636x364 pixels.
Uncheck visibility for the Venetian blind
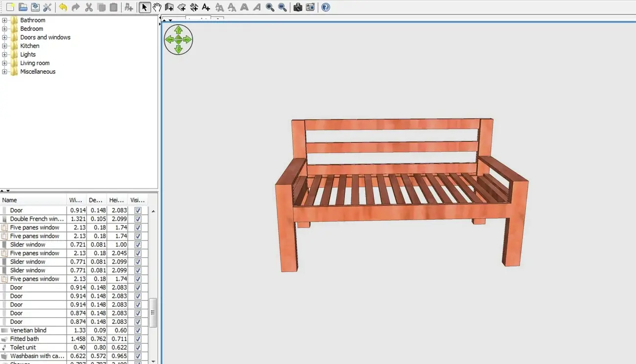pos(137,330)
